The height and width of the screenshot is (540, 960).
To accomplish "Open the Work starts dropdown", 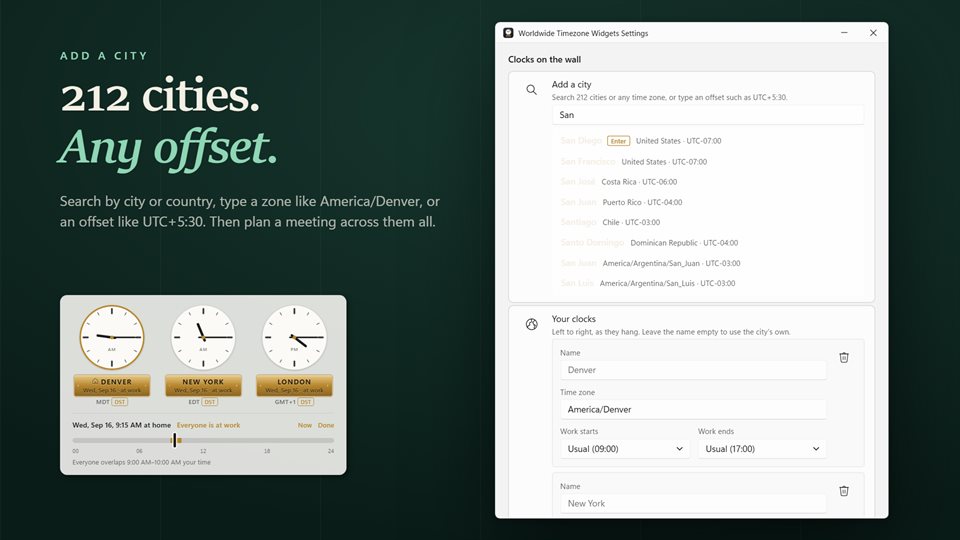I will tap(624, 449).
